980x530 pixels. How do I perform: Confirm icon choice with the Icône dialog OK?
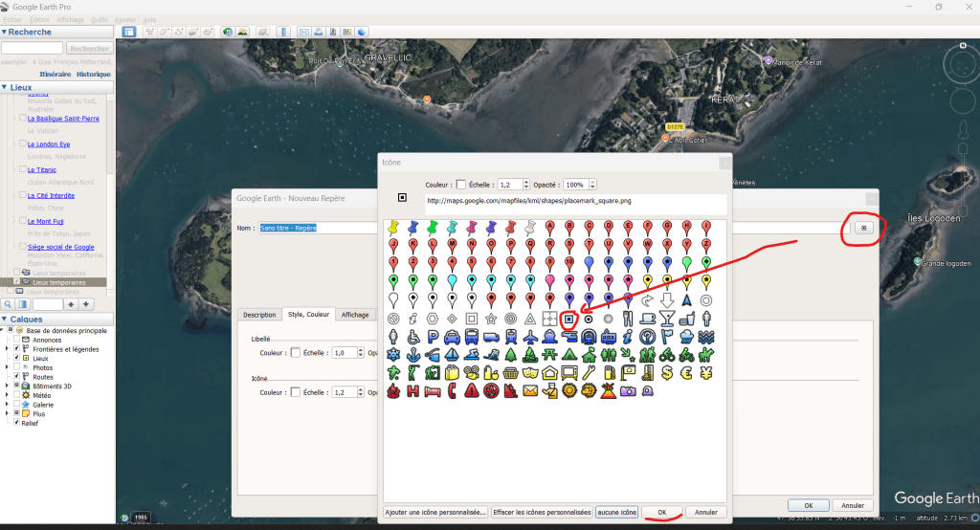tap(662, 512)
